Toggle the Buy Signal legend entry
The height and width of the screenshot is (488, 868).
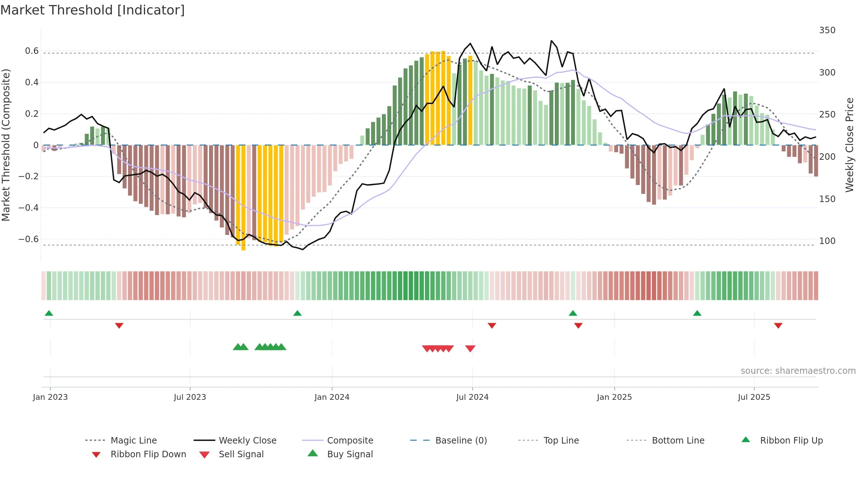click(x=340, y=454)
